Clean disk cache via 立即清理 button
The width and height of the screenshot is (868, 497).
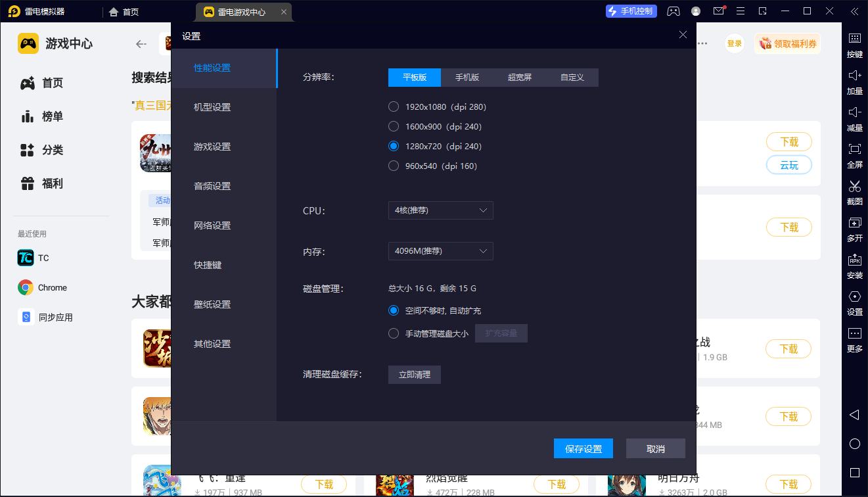point(414,374)
